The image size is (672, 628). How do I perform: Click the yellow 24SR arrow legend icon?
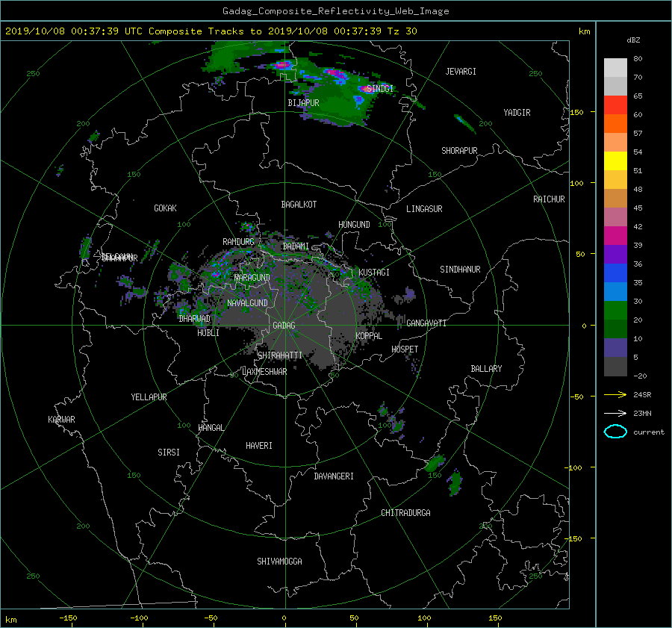point(615,394)
